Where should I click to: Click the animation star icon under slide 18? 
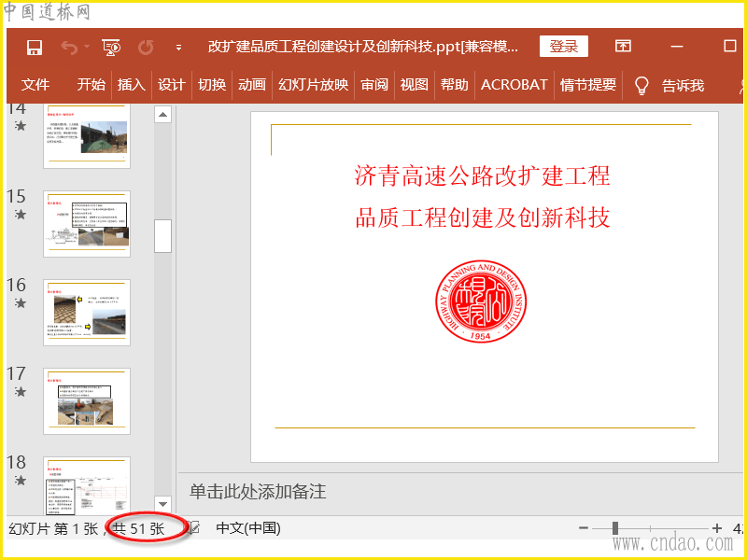pos(20,481)
